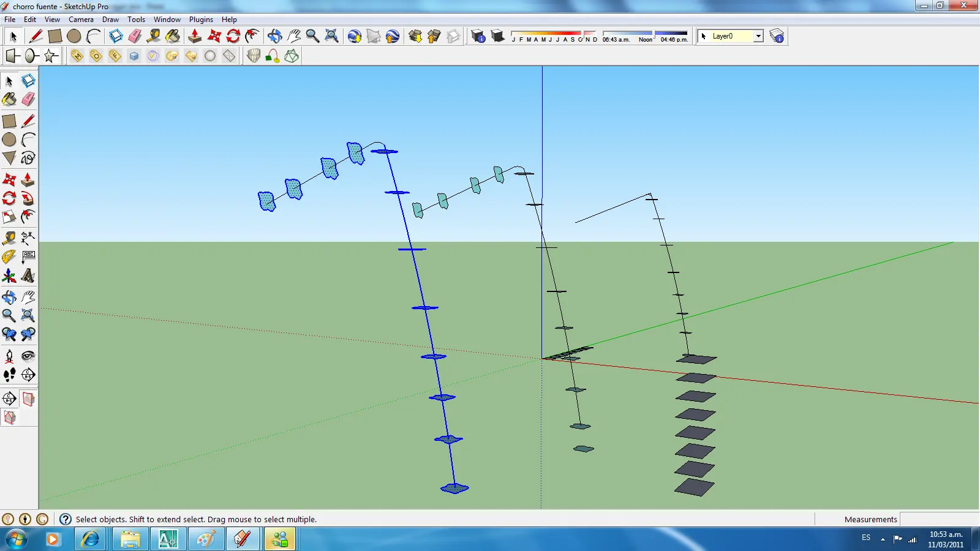Viewport: 980px width, 551px height.
Task: Click the geo-location status bar icon
Action: (x=8, y=519)
